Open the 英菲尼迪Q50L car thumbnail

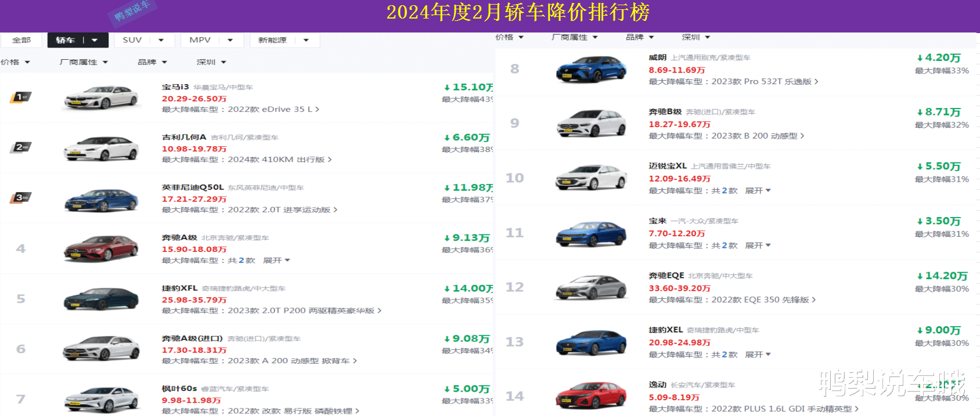pos(102,199)
